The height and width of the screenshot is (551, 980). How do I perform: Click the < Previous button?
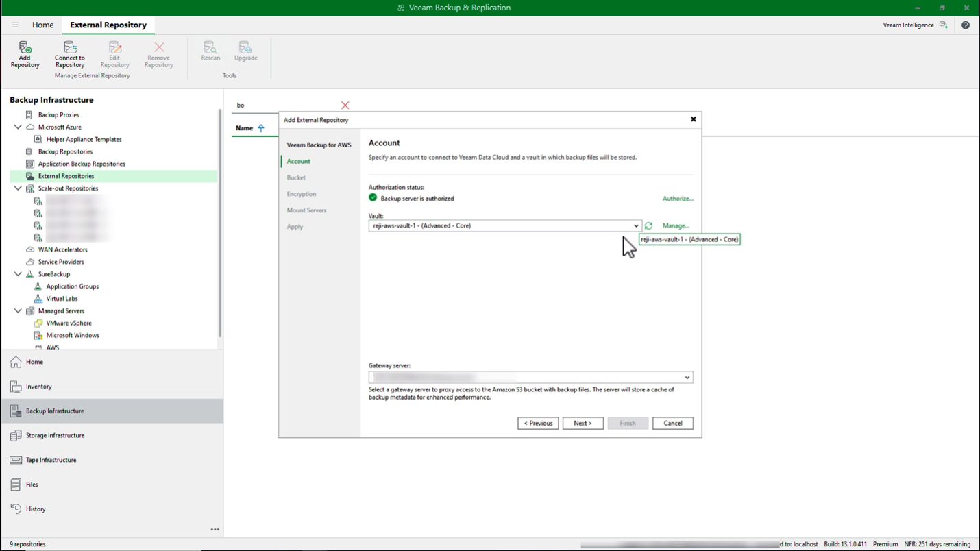[x=538, y=423]
